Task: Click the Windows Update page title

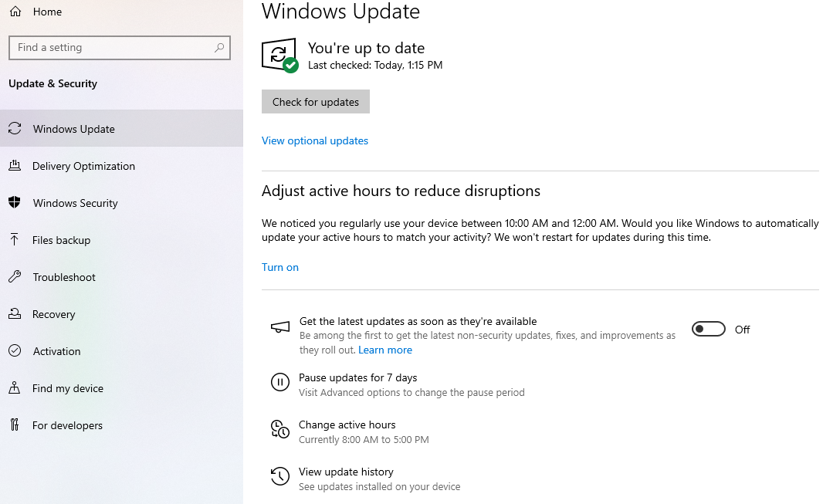Action: (340, 12)
